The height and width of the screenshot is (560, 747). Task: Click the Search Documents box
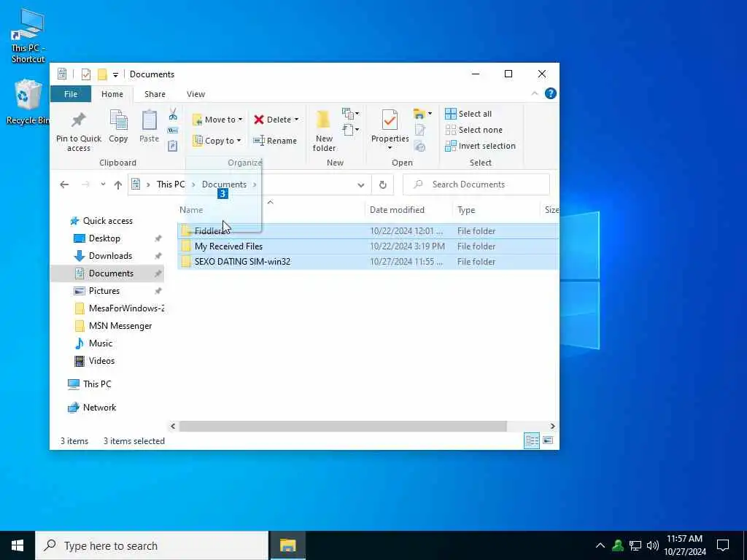476,184
